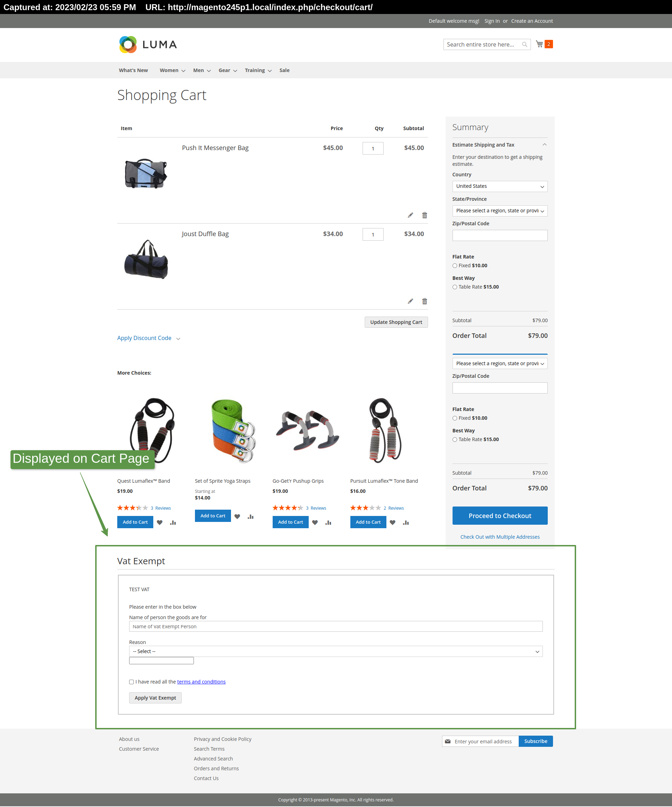This screenshot has width=672, height=807.
Task: Add Go-Get'r Pushup Grips to comparison list
Action: (328, 522)
